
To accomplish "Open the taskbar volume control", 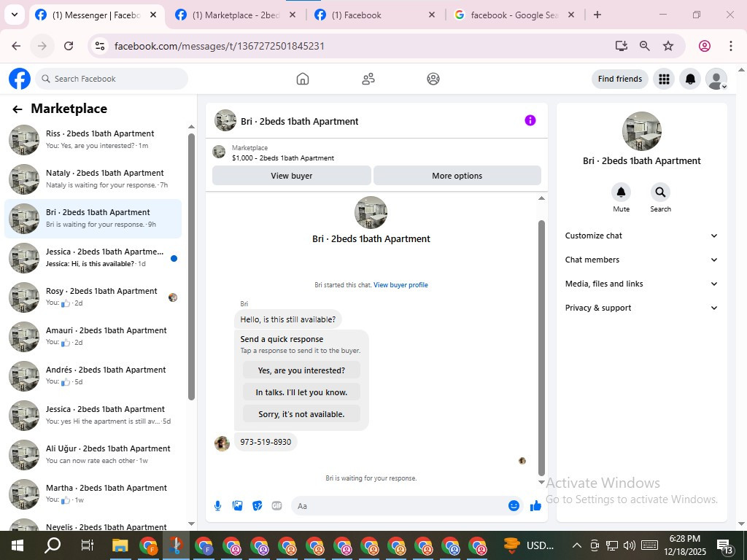I will (630, 545).
